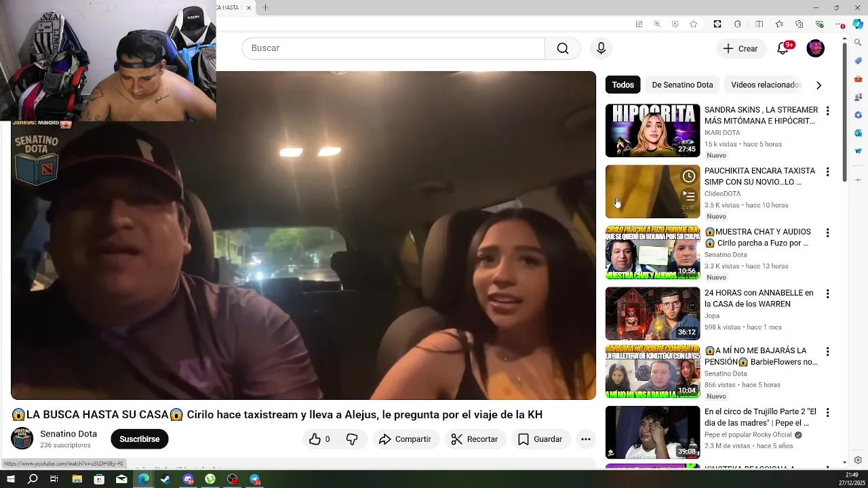This screenshot has width=868, height=488.
Task: Open the Senatino Dota channel avatar
Action: tap(22, 439)
